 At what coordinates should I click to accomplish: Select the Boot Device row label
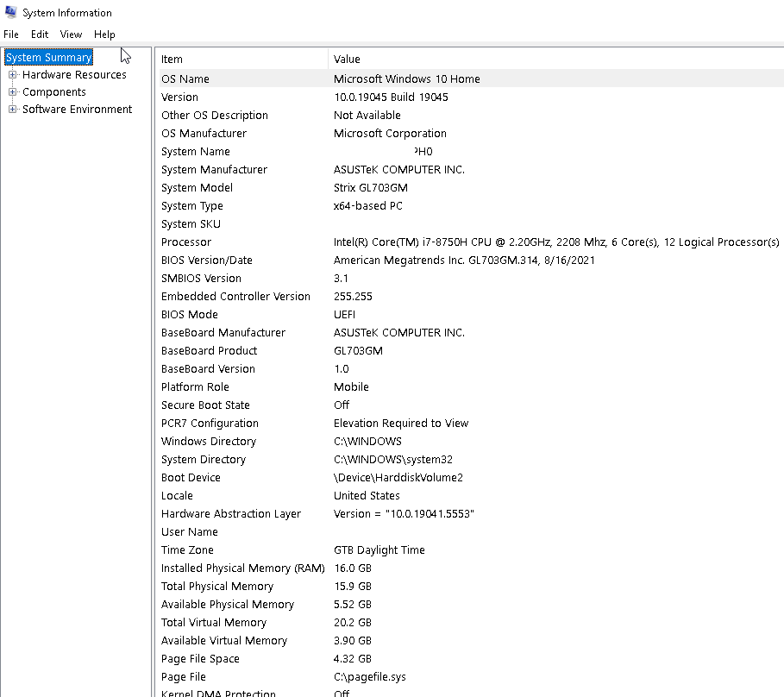click(191, 478)
